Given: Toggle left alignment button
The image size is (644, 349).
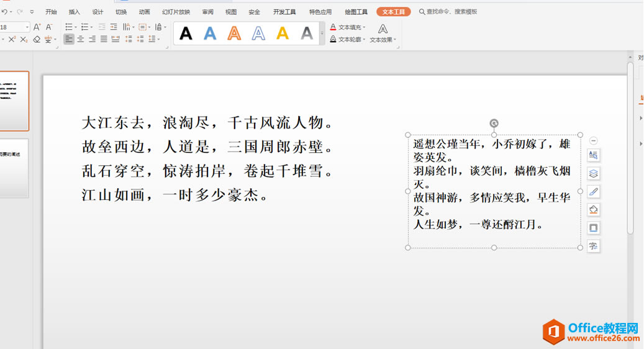Looking at the screenshot, I should pos(69,39).
